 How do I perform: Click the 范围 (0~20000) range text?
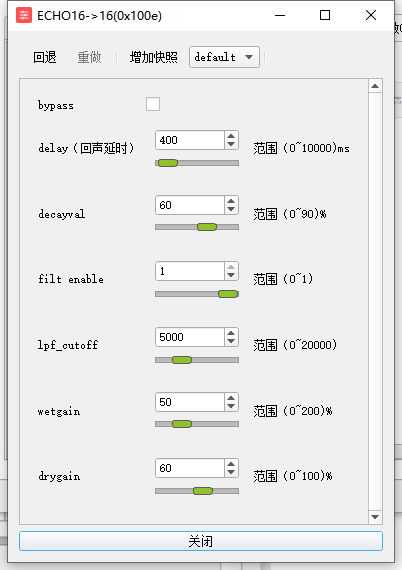pyautogui.click(x=295, y=345)
